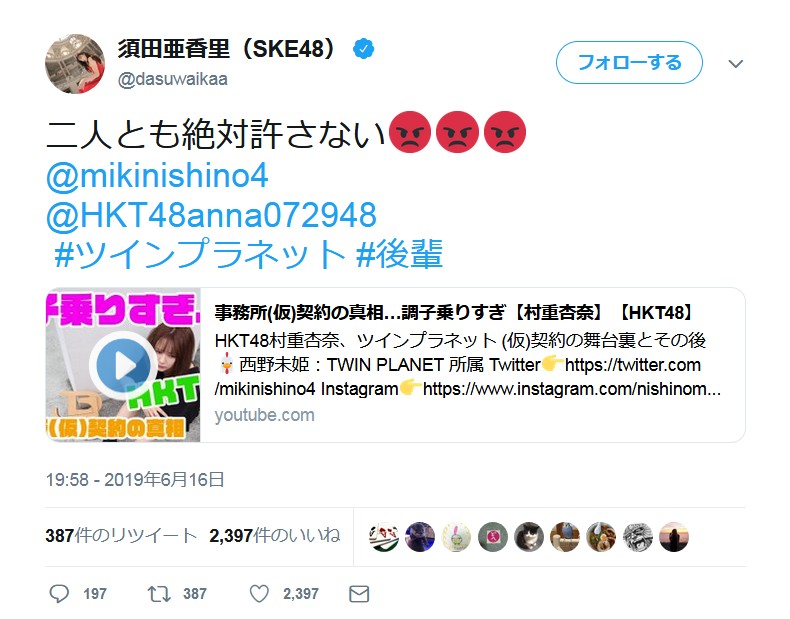Open the @mikinishino4 mention link
Viewport: 790px width, 619px height.
[x=157, y=176]
